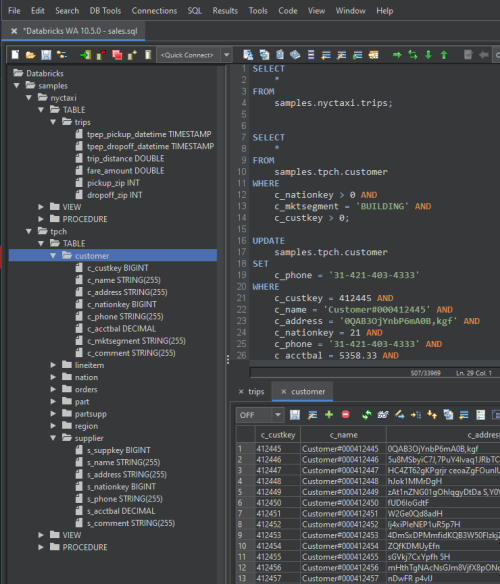Open the Results menu
500x584 pixels.
(225, 11)
